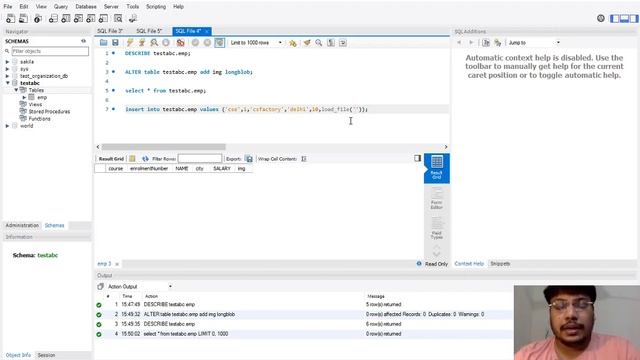Go back in the SQL Additions help
The image size is (640, 360).
point(459,42)
